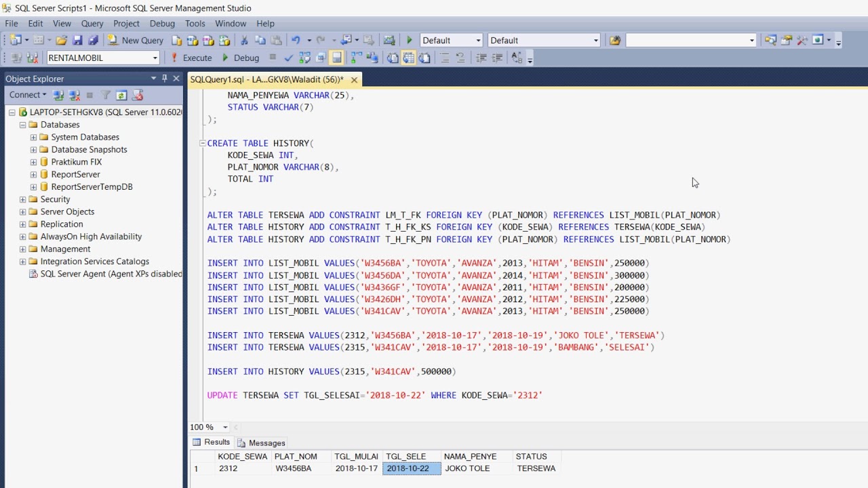Open the first Default solution configurations dropdown
868x488 pixels.
(478, 41)
